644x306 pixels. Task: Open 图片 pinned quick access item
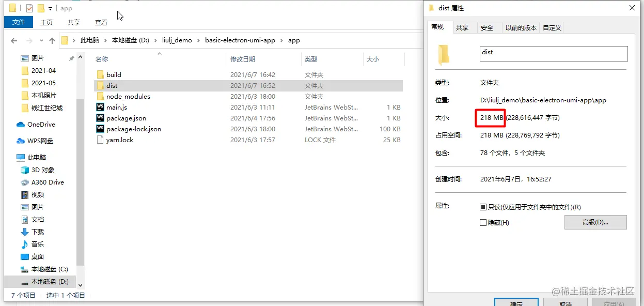(38, 58)
